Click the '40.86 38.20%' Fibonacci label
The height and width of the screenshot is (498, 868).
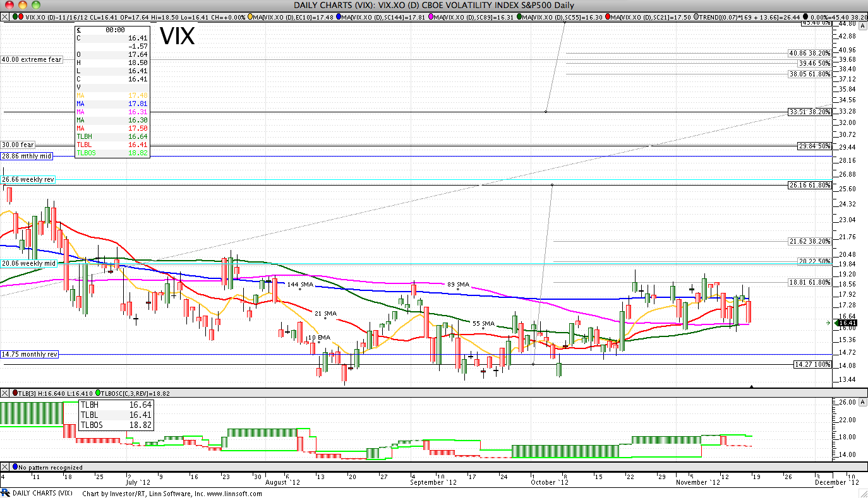pos(809,53)
